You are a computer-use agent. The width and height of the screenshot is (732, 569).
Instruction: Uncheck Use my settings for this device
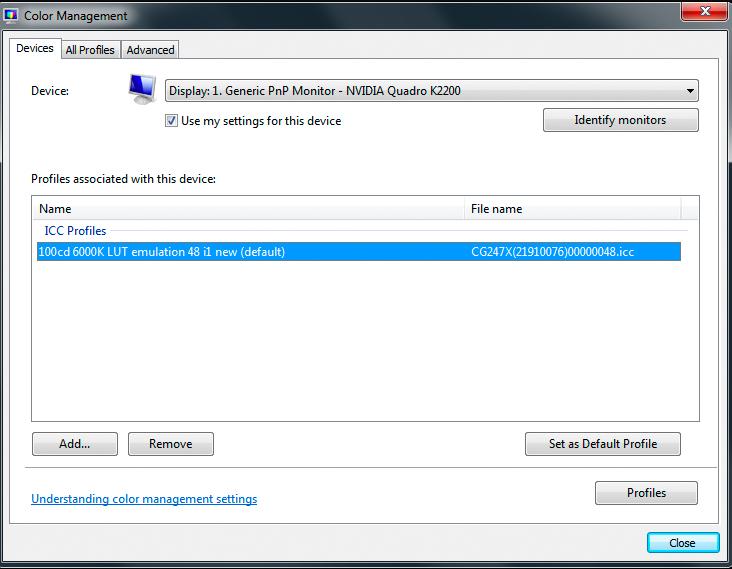click(x=171, y=121)
